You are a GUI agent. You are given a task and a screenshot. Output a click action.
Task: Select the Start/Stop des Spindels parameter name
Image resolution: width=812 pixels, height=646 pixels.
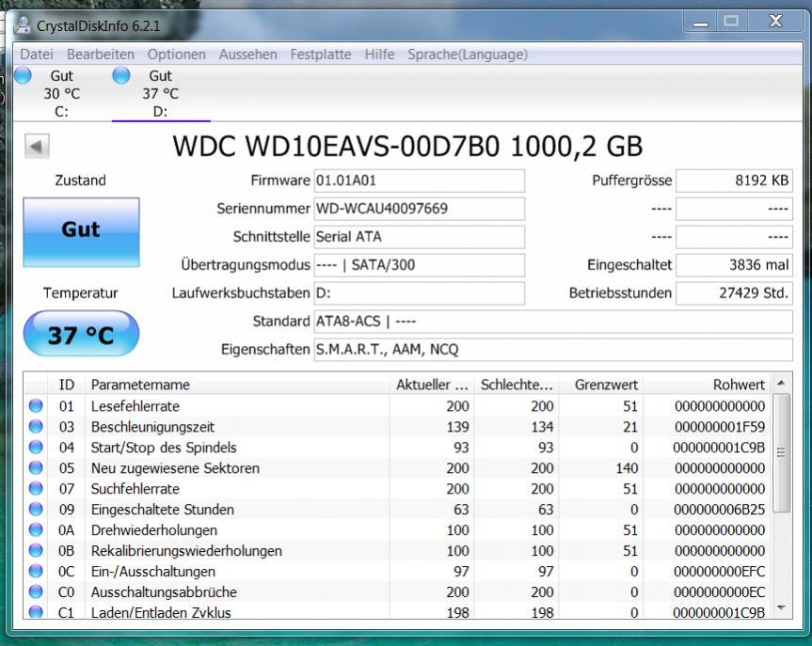point(164,448)
